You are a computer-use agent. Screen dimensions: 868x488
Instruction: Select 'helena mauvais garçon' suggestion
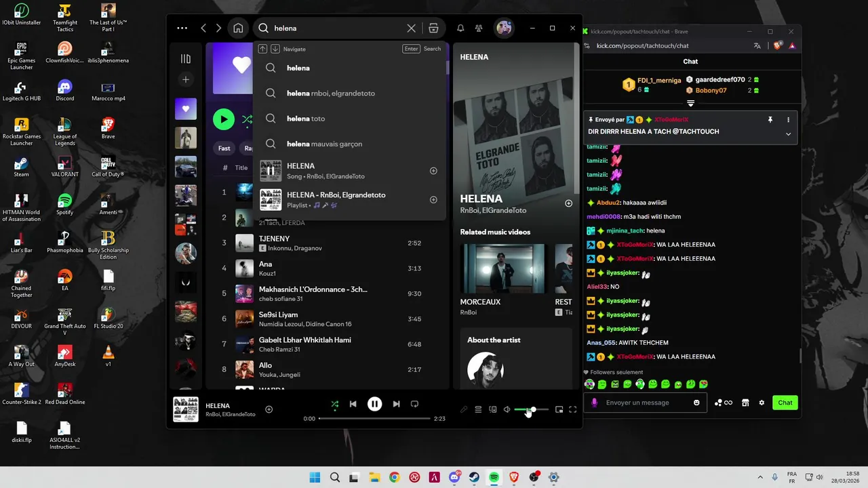(350, 144)
